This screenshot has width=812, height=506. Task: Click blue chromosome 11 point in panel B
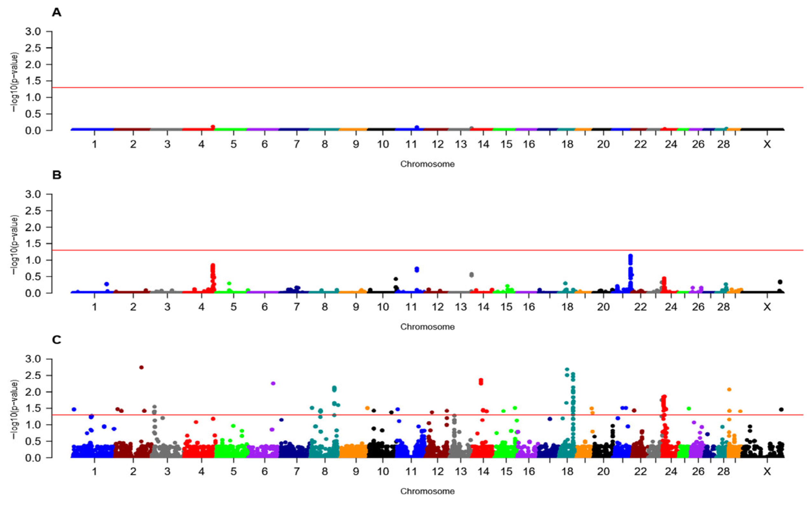(417, 270)
